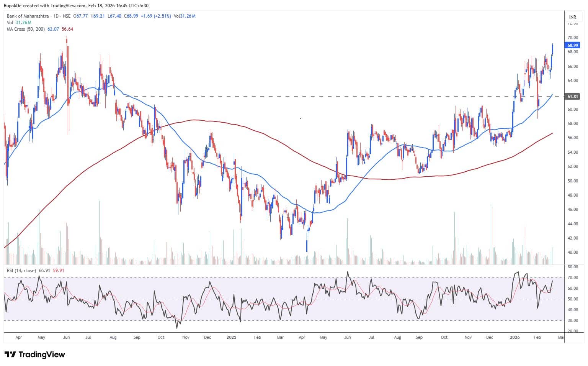
Task: Click the 44.00 price scale label
Action: point(573,224)
